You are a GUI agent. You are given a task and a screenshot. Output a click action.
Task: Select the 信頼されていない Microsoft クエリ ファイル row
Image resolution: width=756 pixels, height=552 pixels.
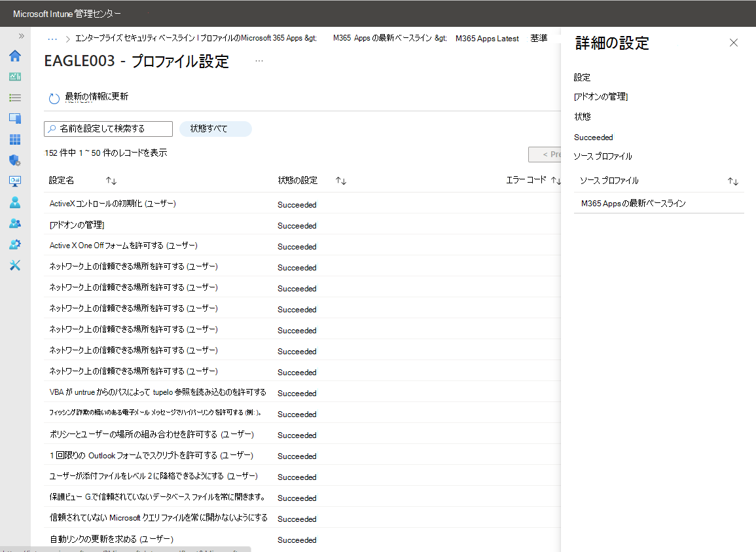pos(302,518)
